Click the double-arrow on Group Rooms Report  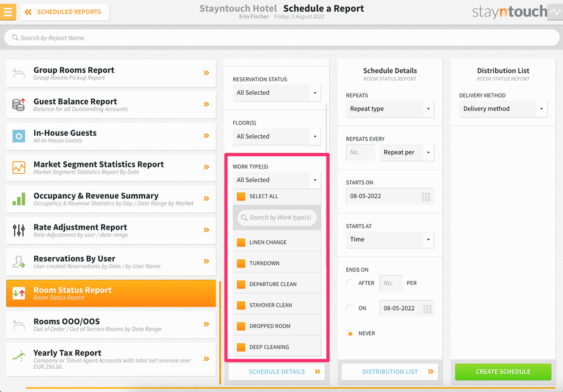coord(206,73)
